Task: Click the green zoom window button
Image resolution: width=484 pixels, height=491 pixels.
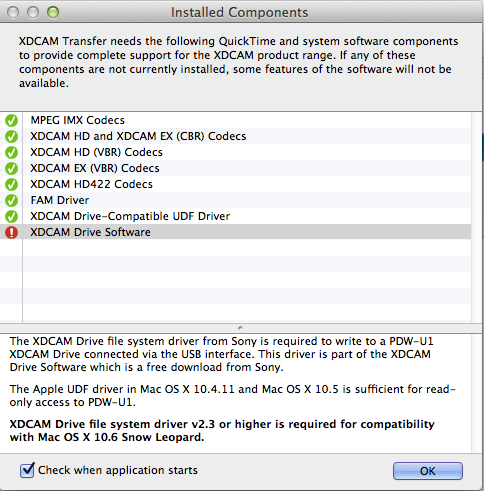Action: 53,12
